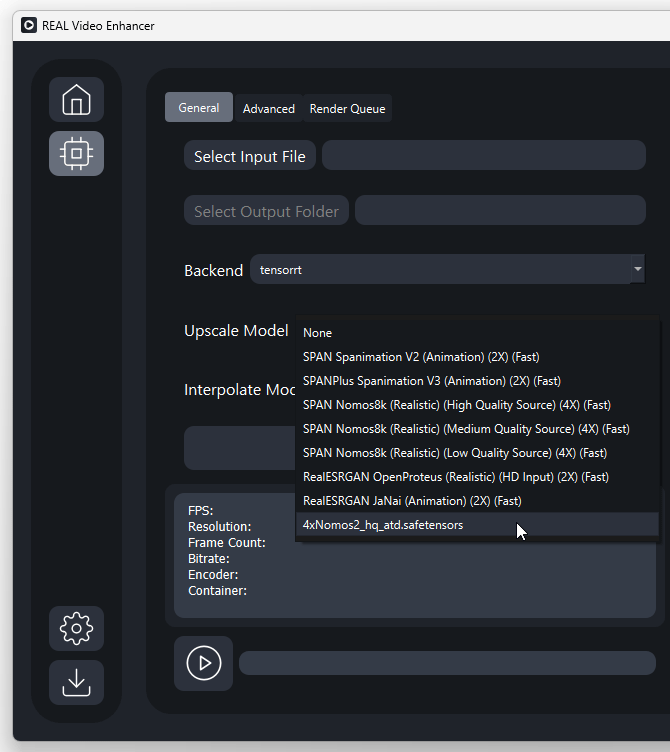Open the Home page from sidebar
Screen dimensions: 670x752
(x=76, y=100)
